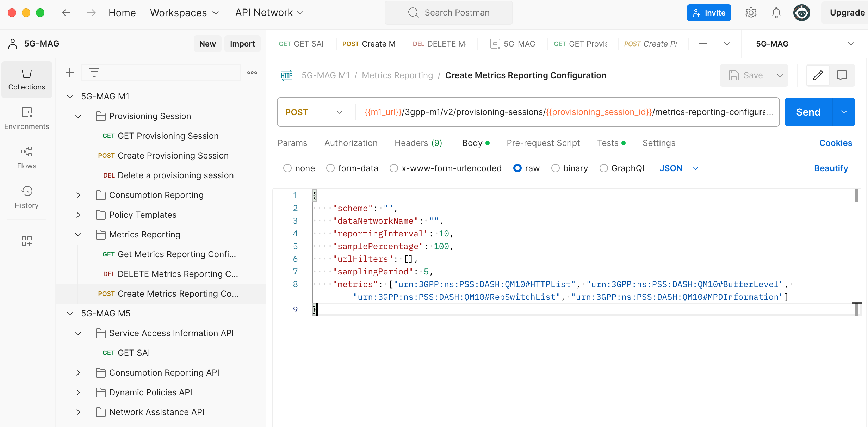Open the History panel
This screenshot has width=868, height=427.
click(x=26, y=197)
